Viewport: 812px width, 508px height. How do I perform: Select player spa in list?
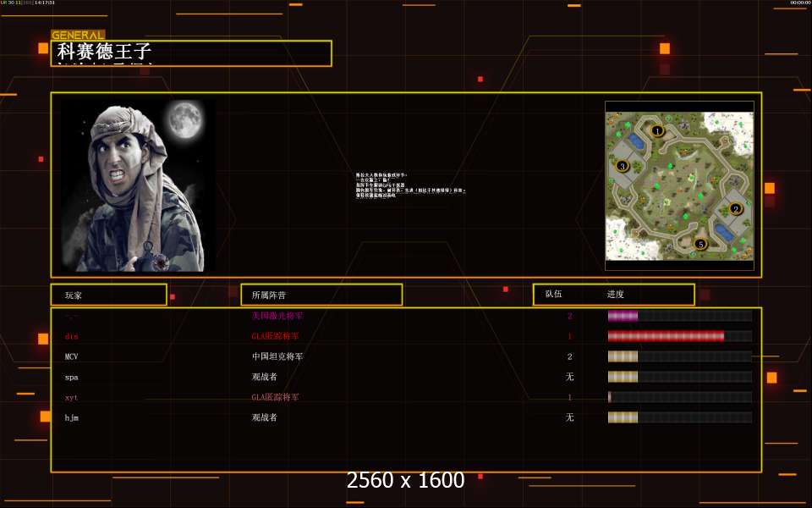(x=71, y=378)
